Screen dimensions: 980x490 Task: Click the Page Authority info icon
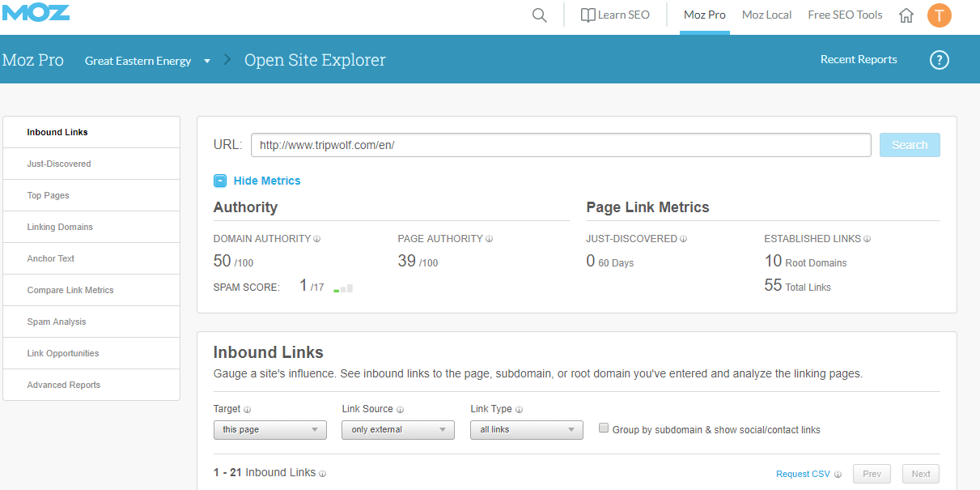click(489, 239)
